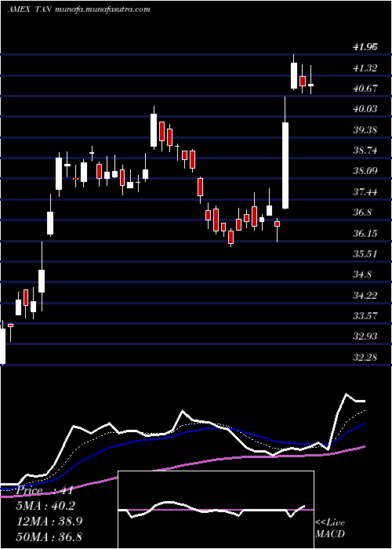Click the 36.15 price axis label
The height and width of the screenshot is (549, 392).
(365, 234)
